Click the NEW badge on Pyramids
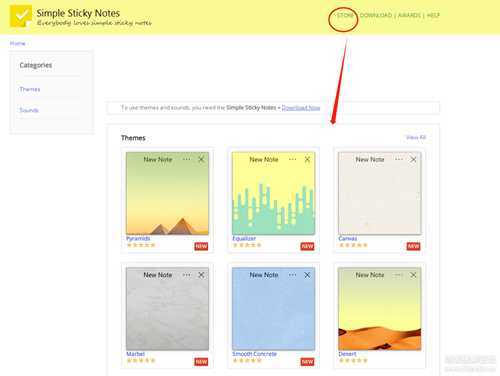The height and width of the screenshot is (376, 500). pos(201,246)
